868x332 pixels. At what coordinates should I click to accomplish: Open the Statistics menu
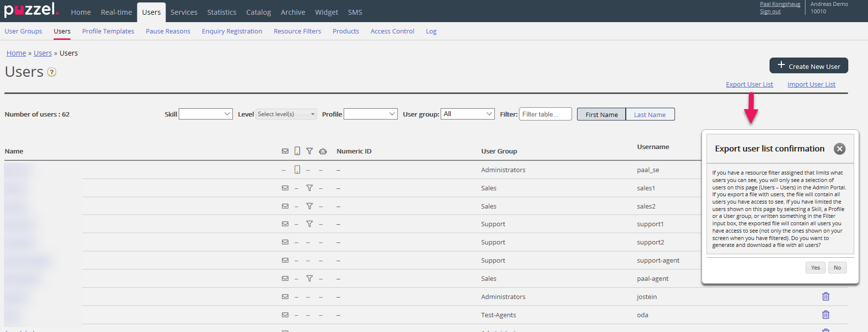[x=222, y=12]
